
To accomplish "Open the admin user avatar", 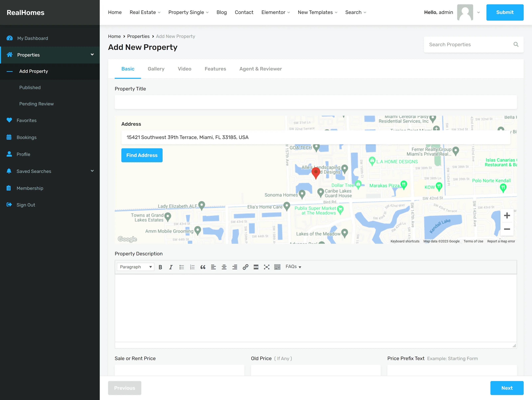I will coord(465,12).
